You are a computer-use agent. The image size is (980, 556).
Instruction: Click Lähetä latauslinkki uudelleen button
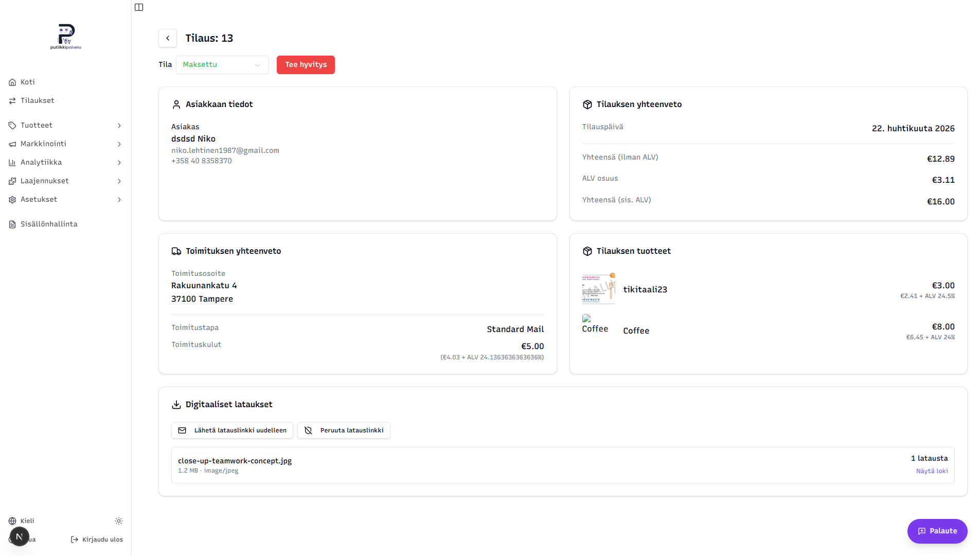pos(232,430)
